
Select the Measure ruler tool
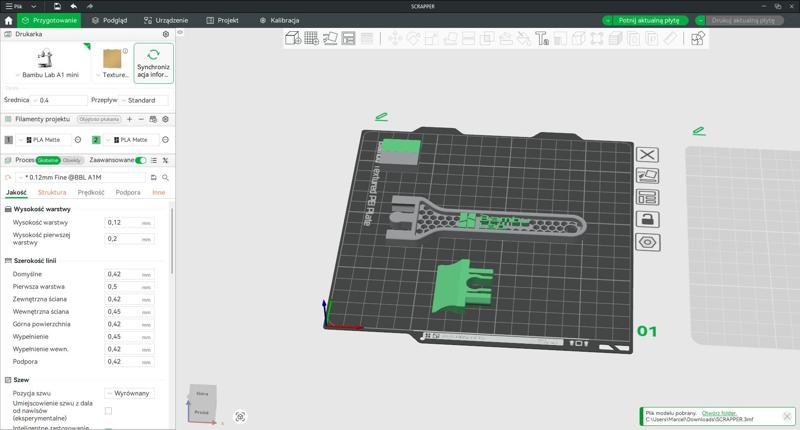670,38
